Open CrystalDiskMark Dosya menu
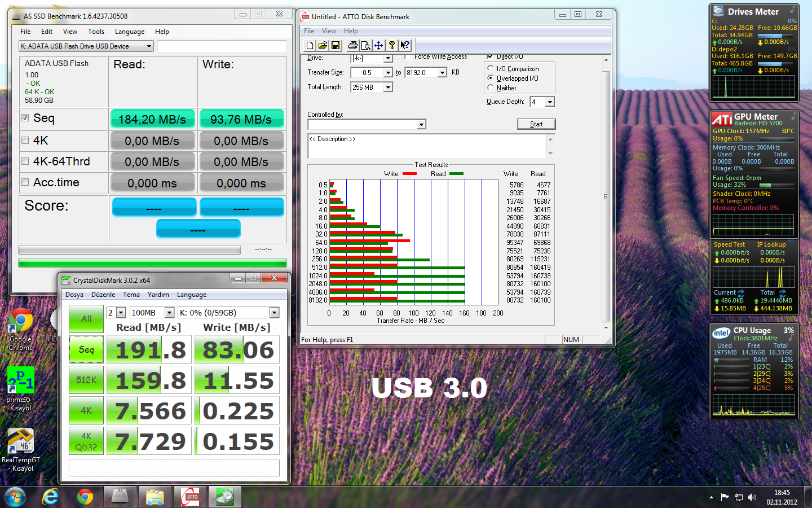The height and width of the screenshot is (508, 812). (x=74, y=295)
